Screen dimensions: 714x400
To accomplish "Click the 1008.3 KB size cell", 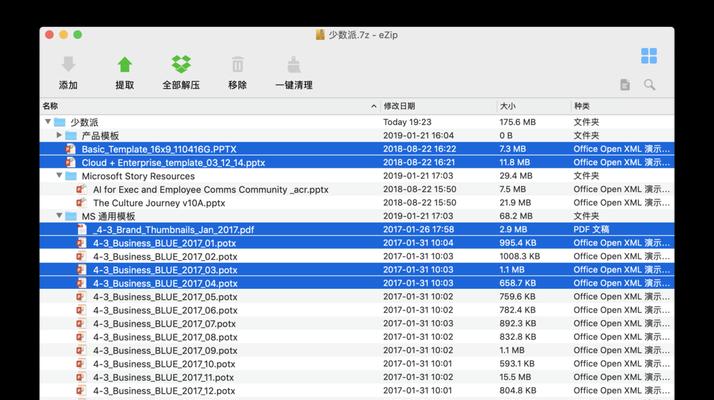I will [520, 256].
